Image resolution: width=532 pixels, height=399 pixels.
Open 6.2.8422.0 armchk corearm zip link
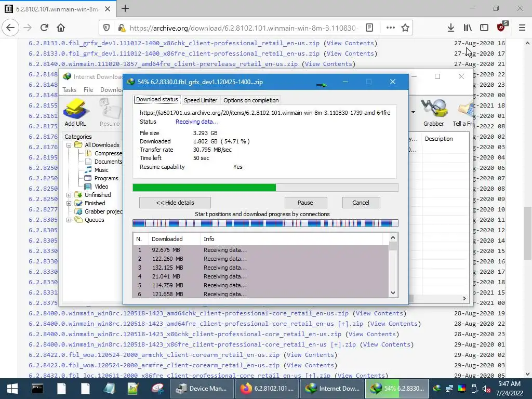(154, 355)
